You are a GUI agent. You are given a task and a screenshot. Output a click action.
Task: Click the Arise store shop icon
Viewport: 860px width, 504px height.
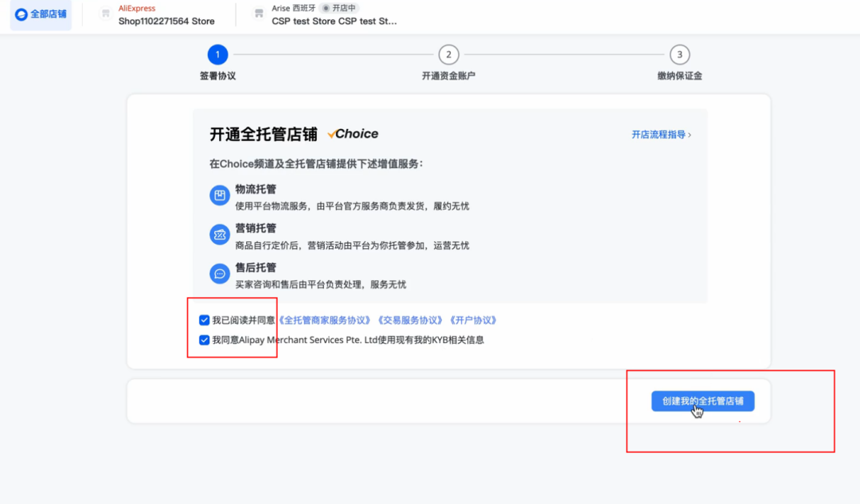pos(257,14)
